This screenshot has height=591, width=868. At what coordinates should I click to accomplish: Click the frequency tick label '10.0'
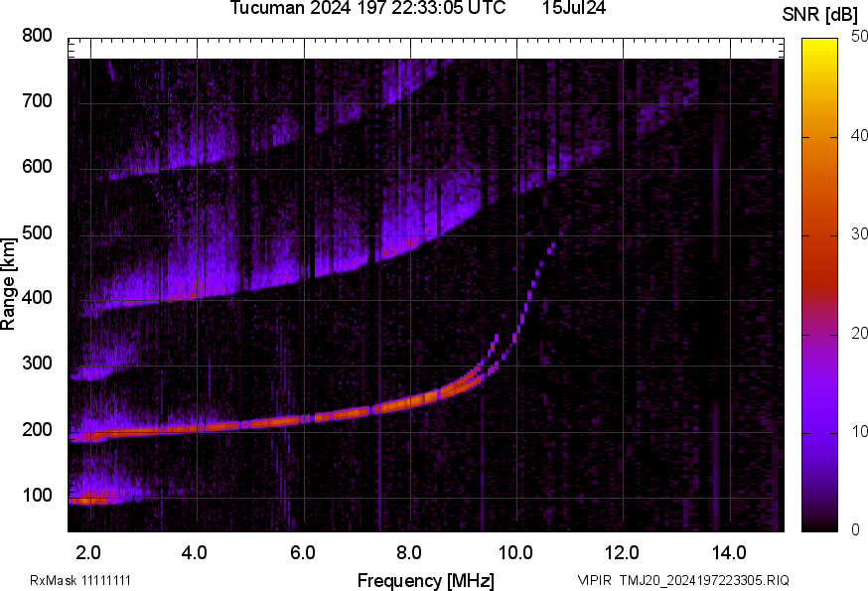click(515, 553)
